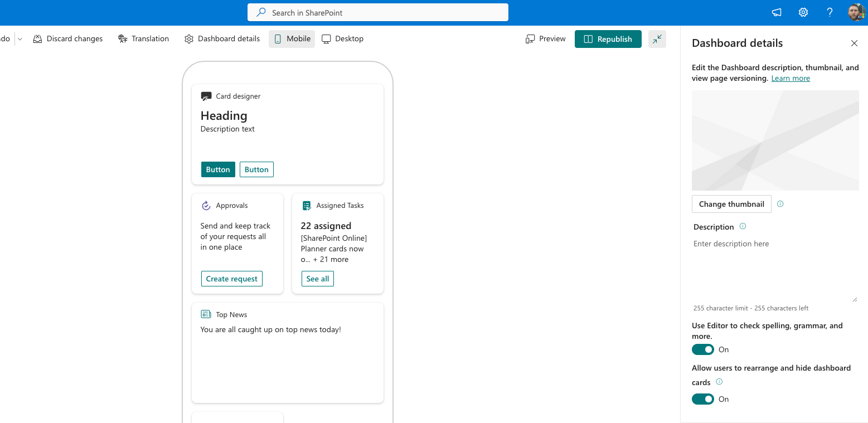This screenshot has width=868, height=423.
Task: Close the Dashboard details panel
Action: point(854,43)
